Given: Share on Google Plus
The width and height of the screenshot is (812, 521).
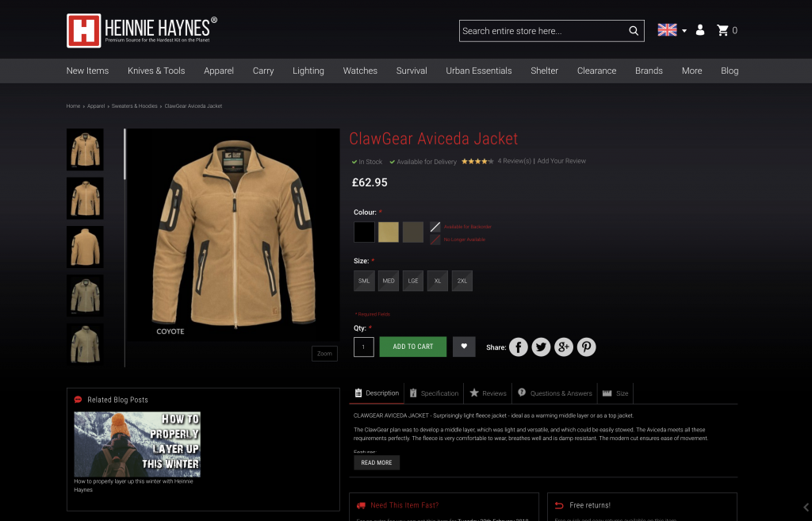Looking at the screenshot, I should 564,347.
